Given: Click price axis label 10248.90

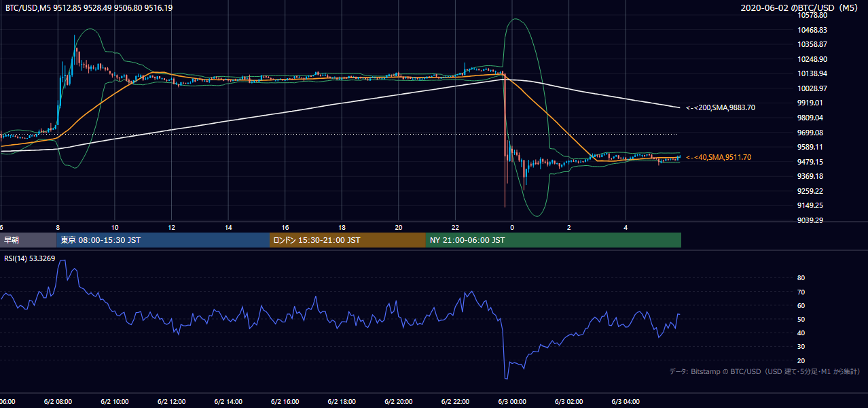Looking at the screenshot, I should coord(812,59).
